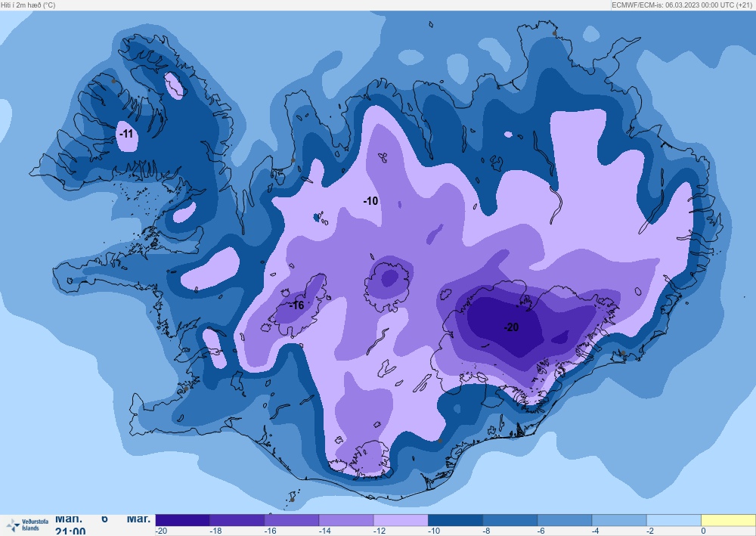Viewport: 756px width, 536px height.
Task: Pick the lightest blue swatch between -2 and 0
Action: [x=674, y=520]
